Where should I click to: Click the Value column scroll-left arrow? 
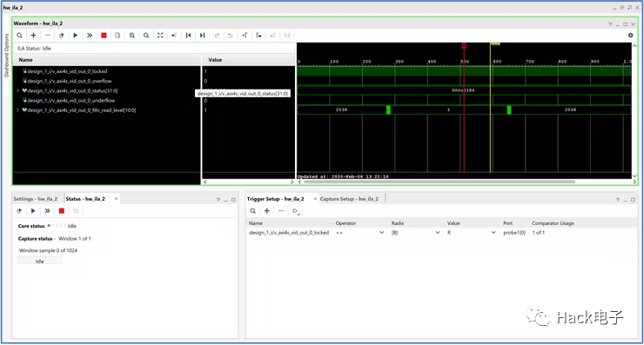205,182
